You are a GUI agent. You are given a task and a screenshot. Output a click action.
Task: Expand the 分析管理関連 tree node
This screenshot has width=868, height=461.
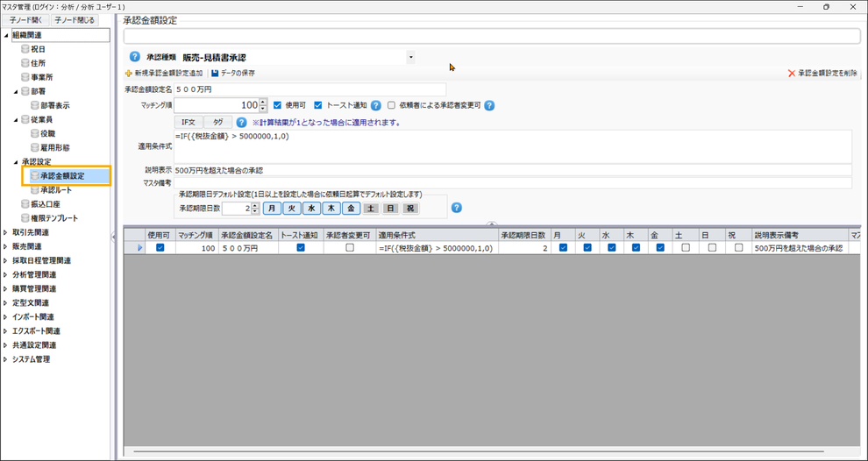click(6, 274)
